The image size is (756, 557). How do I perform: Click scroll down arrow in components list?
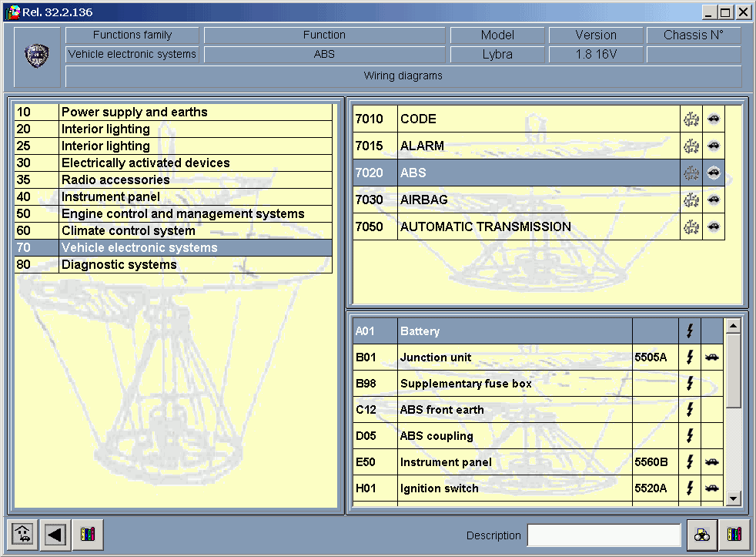click(734, 498)
